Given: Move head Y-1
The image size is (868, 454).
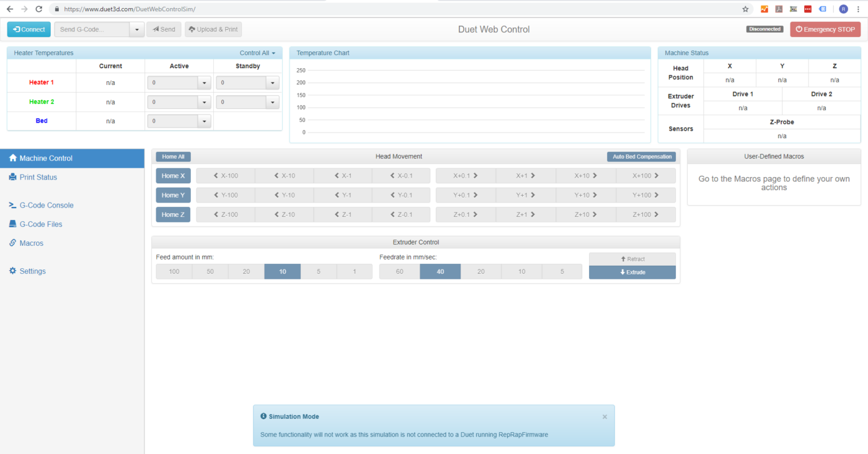Looking at the screenshot, I should click(x=343, y=195).
